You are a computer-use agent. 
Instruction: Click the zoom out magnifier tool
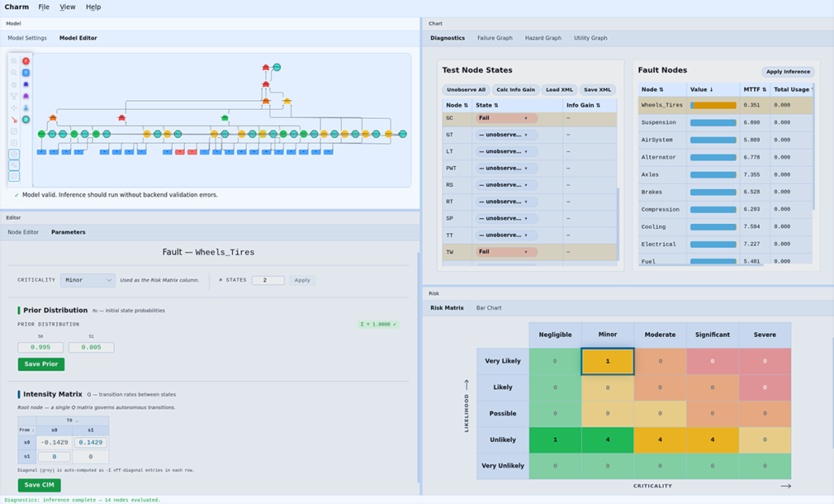[x=14, y=72]
